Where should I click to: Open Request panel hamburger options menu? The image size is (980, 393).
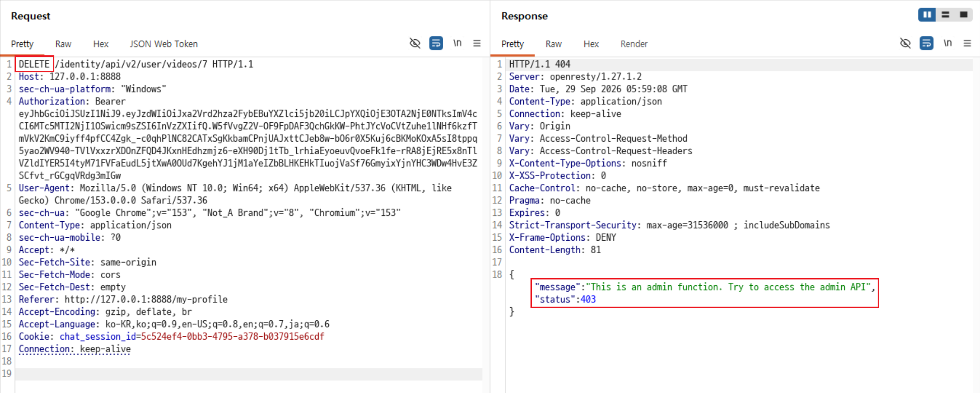click(x=477, y=43)
